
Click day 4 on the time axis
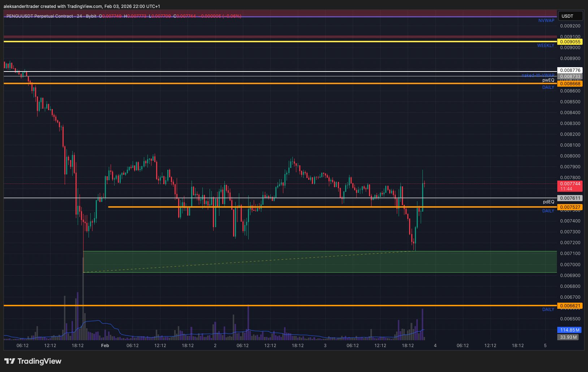click(x=435, y=346)
